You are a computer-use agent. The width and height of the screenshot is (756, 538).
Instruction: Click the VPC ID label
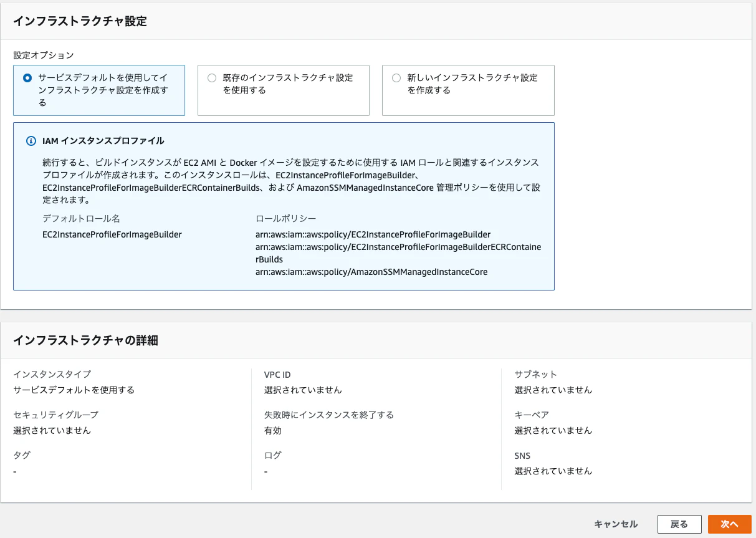(277, 375)
